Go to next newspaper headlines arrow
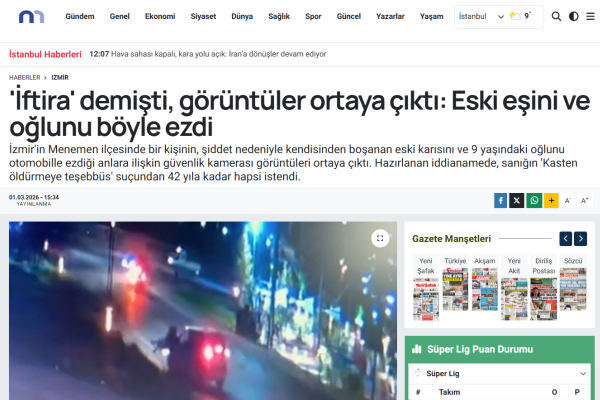 pyautogui.click(x=580, y=238)
